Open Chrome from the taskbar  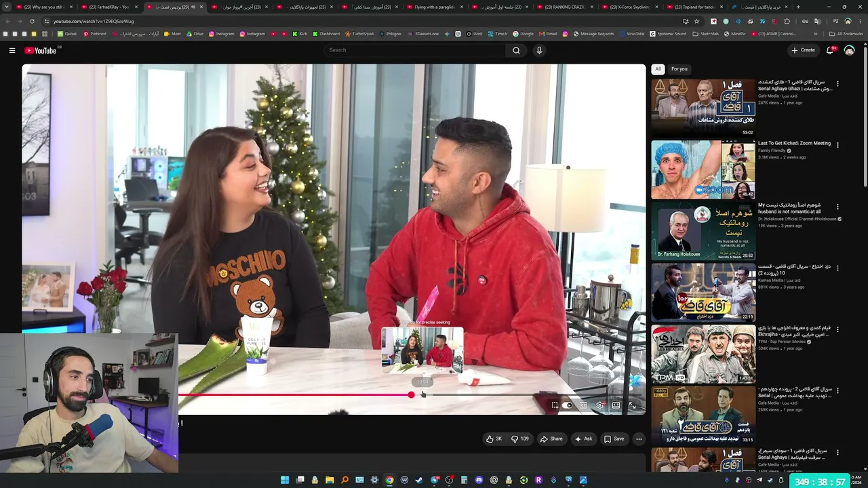coord(389,480)
